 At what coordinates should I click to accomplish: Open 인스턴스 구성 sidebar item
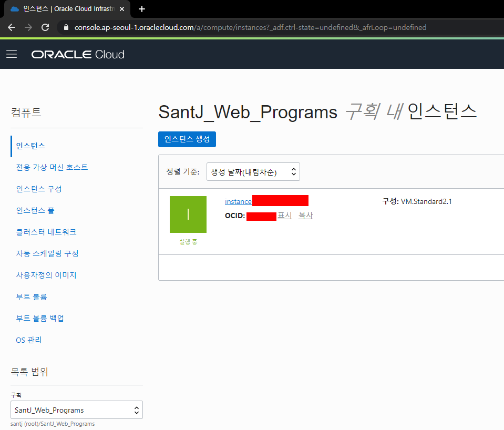(39, 189)
